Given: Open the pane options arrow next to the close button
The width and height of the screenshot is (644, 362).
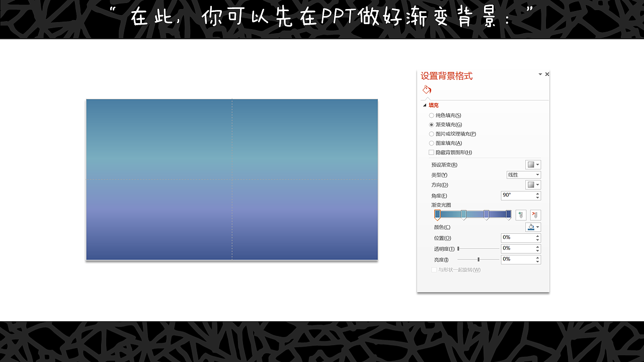Looking at the screenshot, I should click(540, 74).
